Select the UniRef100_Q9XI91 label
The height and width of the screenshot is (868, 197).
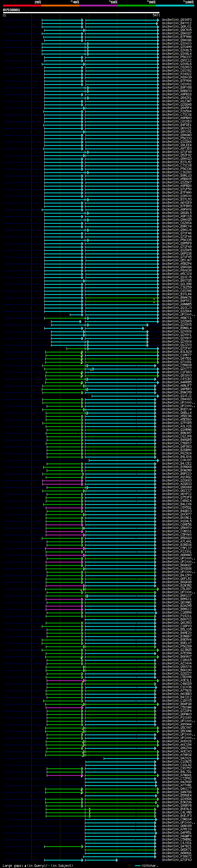coord(176,131)
